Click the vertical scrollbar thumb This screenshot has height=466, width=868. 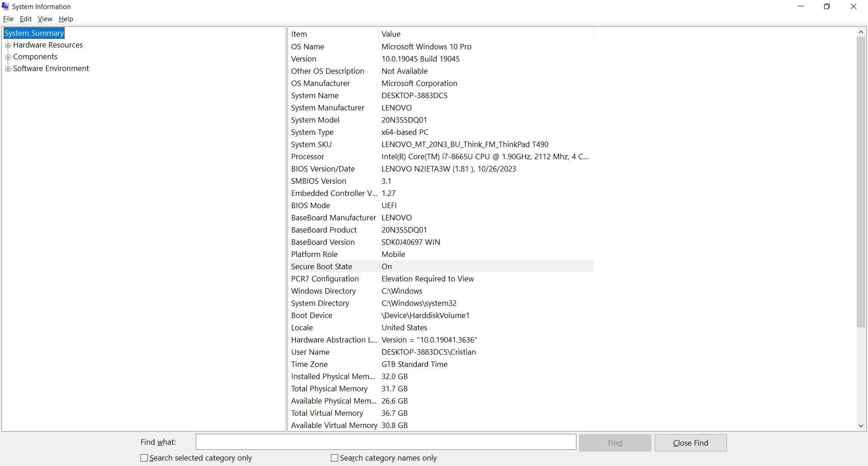861,182
